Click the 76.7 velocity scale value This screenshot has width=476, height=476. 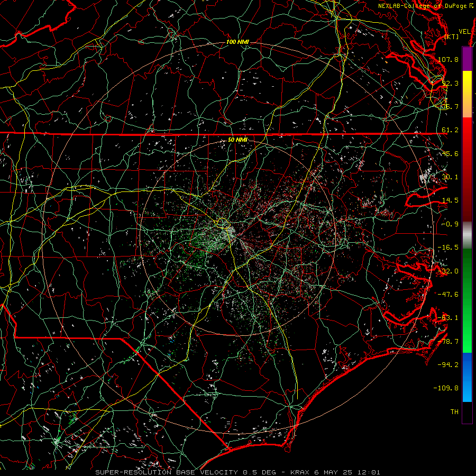[450, 106]
